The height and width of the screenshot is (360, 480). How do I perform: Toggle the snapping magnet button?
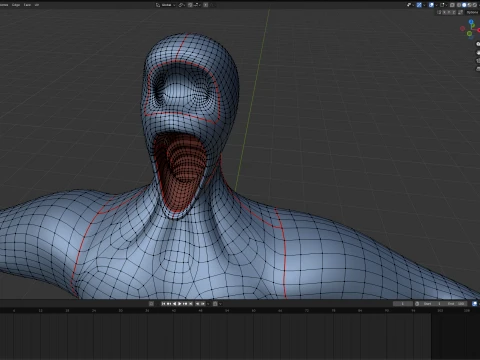tap(190, 5)
